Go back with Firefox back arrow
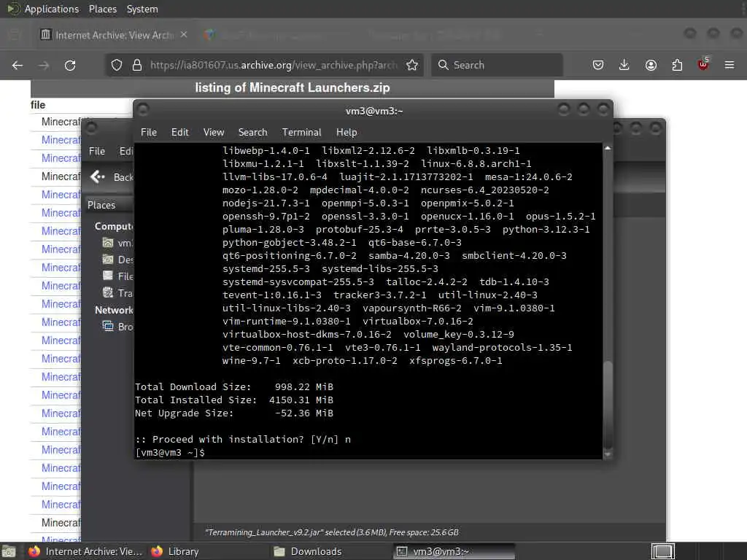Image resolution: width=747 pixels, height=560 pixels. pyautogui.click(x=18, y=65)
